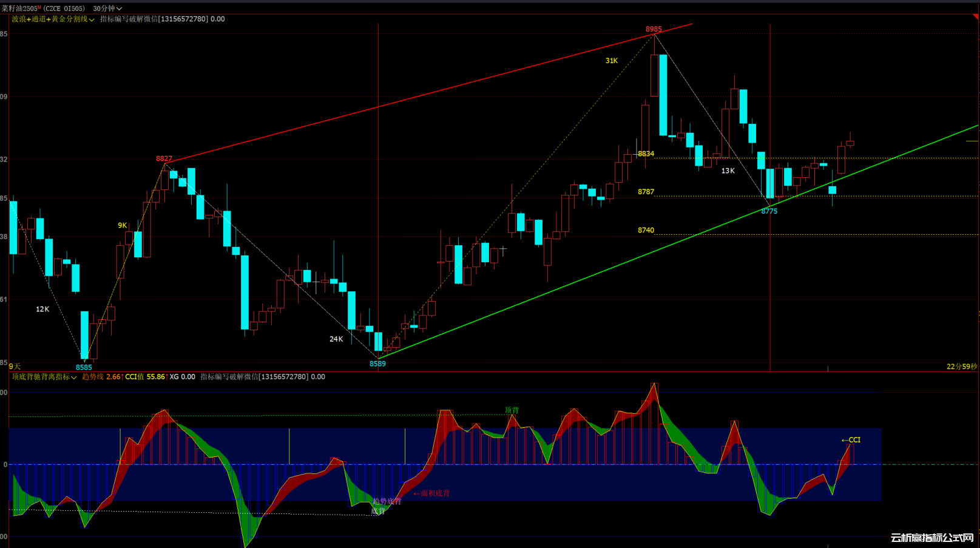Select the 8985 peak price label
This screenshot has height=548, width=980.
pyautogui.click(x=654, y=29)
